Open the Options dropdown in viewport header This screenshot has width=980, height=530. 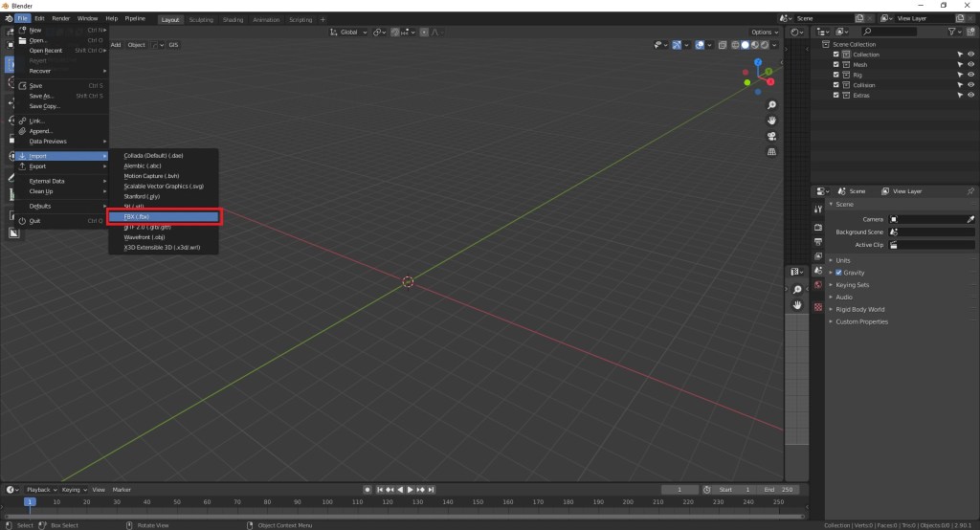[763, 32]
